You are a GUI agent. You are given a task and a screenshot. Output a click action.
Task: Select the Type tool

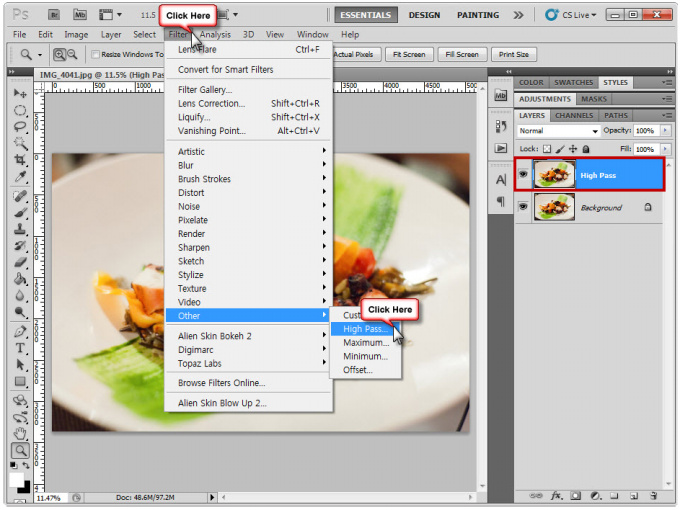[20, 348]
